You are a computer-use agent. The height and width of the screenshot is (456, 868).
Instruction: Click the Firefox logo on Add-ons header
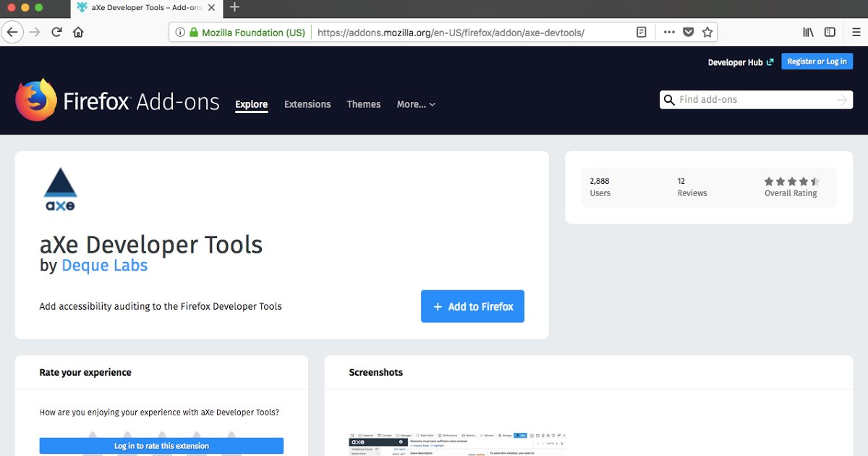pos(35,100)
